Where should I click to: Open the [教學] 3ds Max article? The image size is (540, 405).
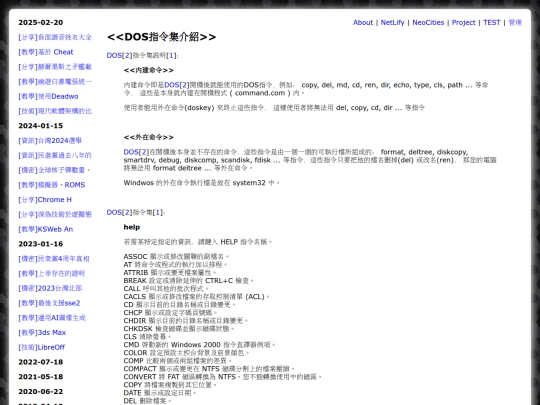[42, 333]
